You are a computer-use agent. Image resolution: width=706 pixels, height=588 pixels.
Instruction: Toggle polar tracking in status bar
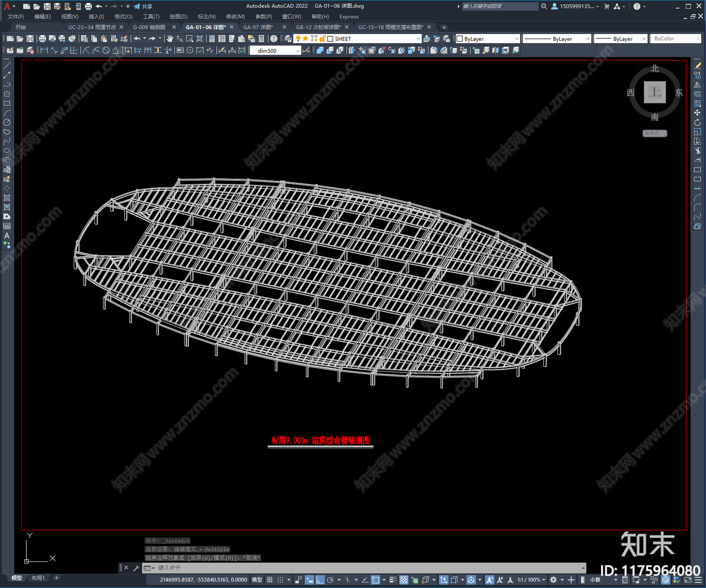[330, 580]
